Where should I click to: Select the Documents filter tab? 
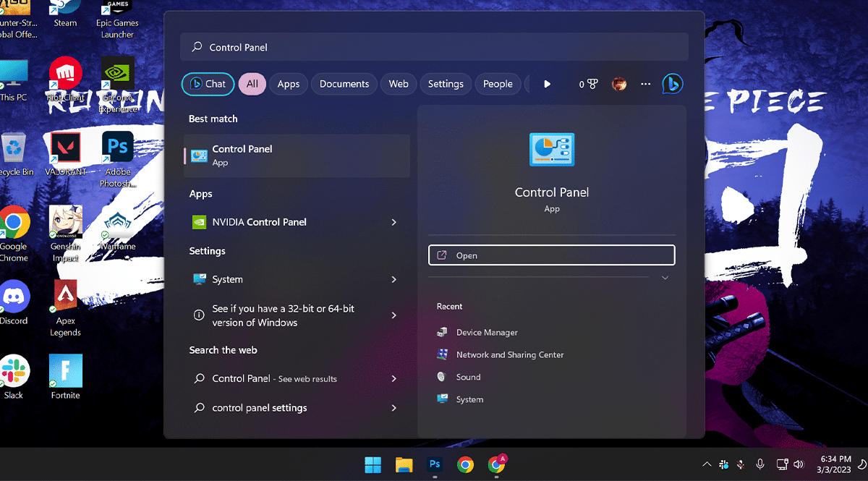coord(344,84)
